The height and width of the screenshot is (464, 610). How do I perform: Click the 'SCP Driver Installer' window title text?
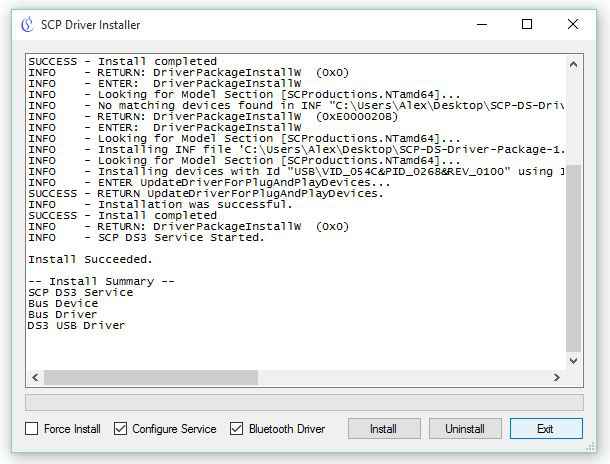91,25
